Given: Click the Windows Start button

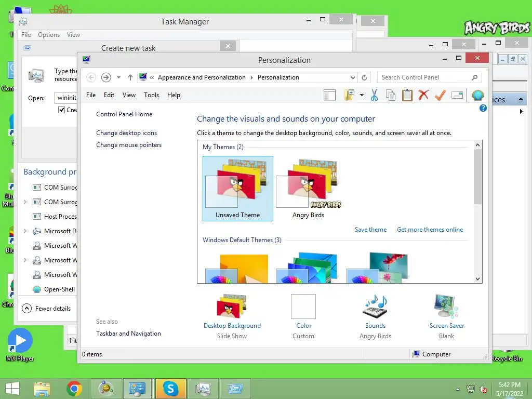Looking at the screenshot, I should click(12, 389).
